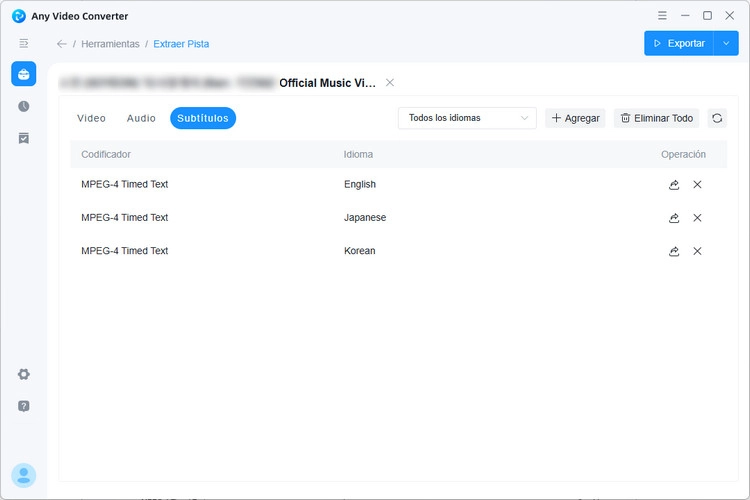Extract the Japanese subtitle track
This screenshot has width=750, height=500.
(674, 218)
